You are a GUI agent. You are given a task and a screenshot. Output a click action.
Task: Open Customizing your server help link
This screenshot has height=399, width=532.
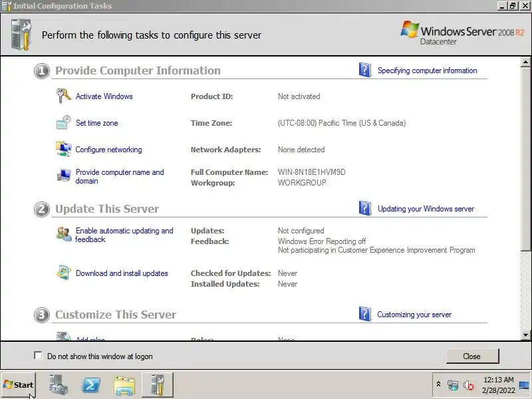pyautogui.click(x=414, y=315)
